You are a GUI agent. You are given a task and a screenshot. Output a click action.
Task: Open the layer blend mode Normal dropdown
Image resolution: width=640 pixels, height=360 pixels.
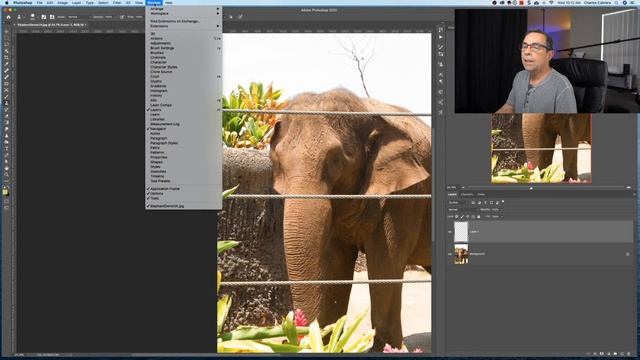click(x=463, y=209)
